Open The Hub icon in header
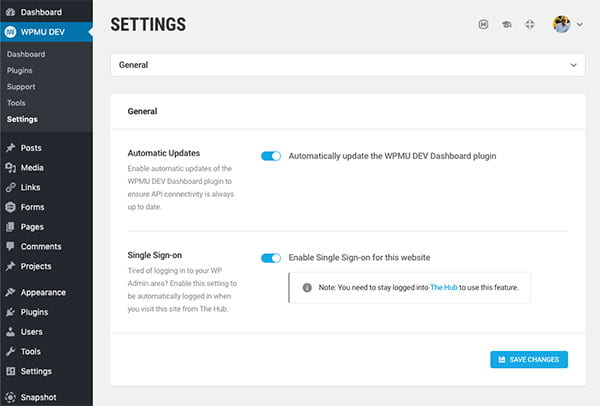 coord(483,24)
